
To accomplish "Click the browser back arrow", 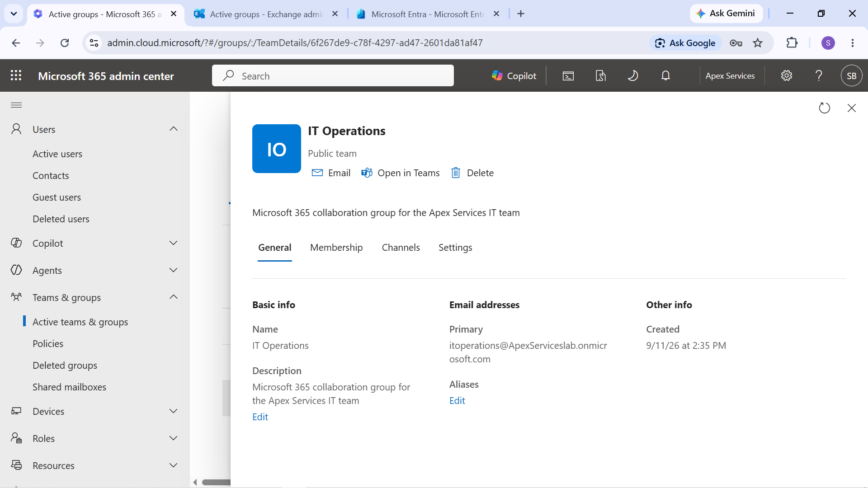I will [16, 43].
